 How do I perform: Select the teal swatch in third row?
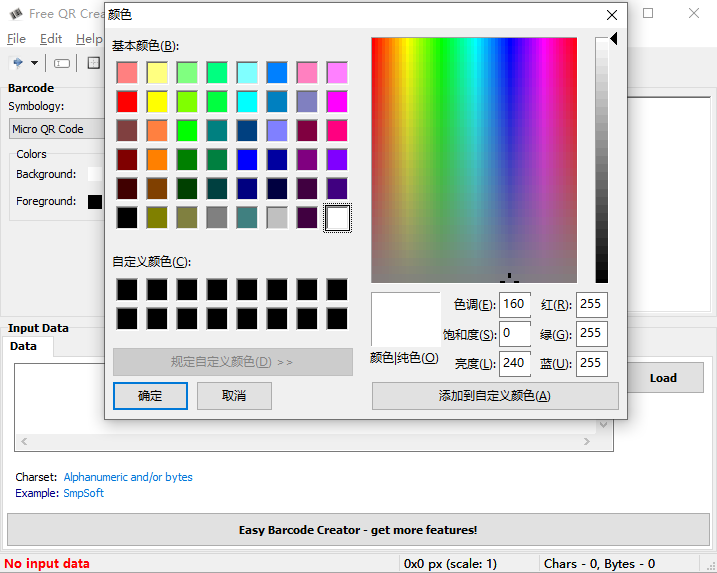pyautogui.click(x=217, y=131)
